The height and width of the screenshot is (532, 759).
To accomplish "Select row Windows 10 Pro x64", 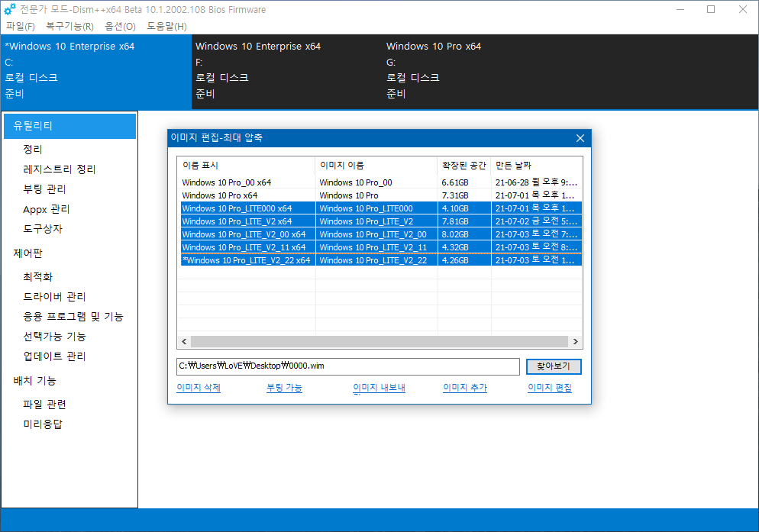I will coord(379,195).
